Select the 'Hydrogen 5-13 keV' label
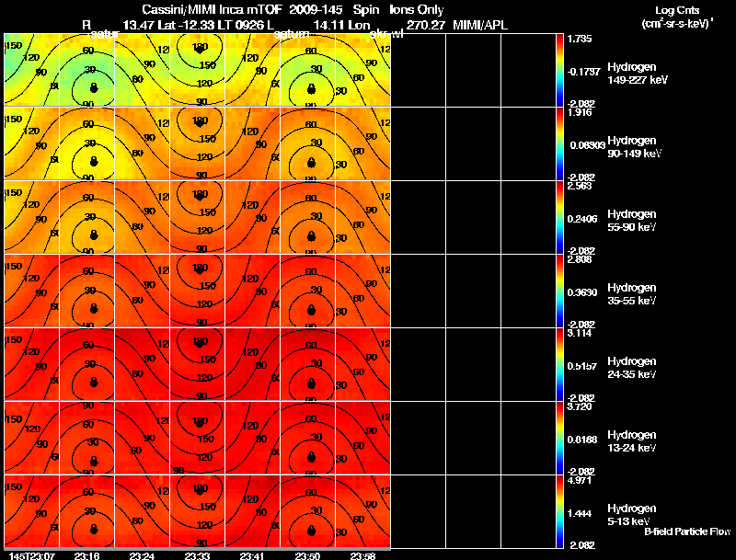Viewport: 736px width, 560px height. click(x=632, y=515)
